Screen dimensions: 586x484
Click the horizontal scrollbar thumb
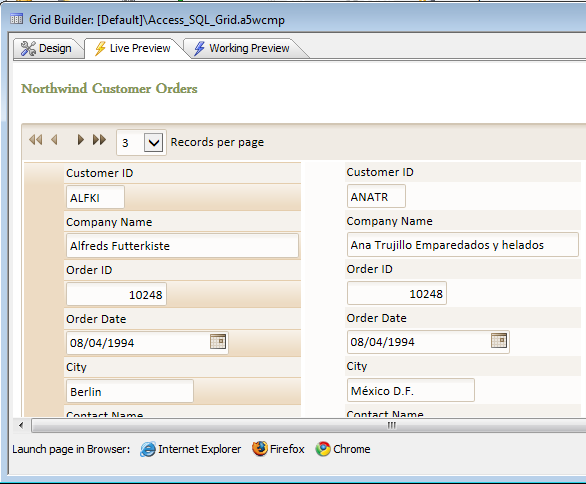[x=309, y=425]
